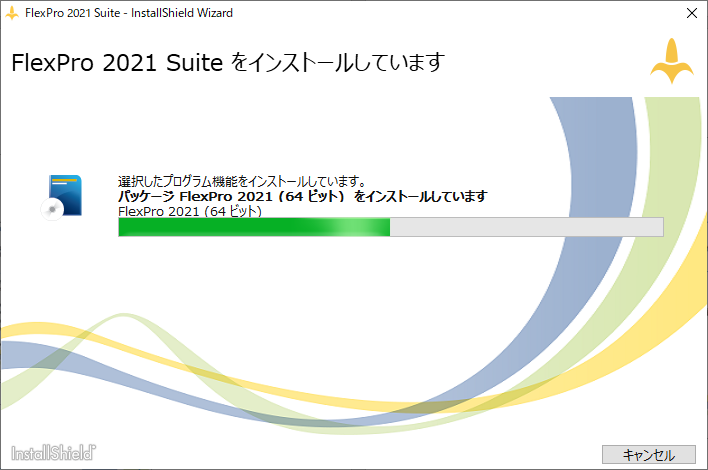Click the yellow FlexPro logo at top right

coord(672,61)
